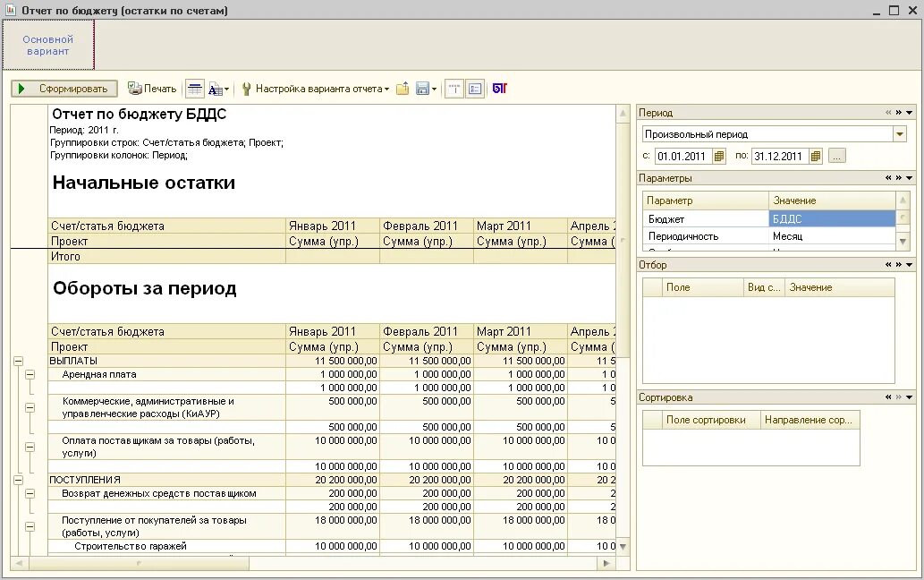Click the Печать printer button
Screen dimensions: 924x580
tap(152, 89)
